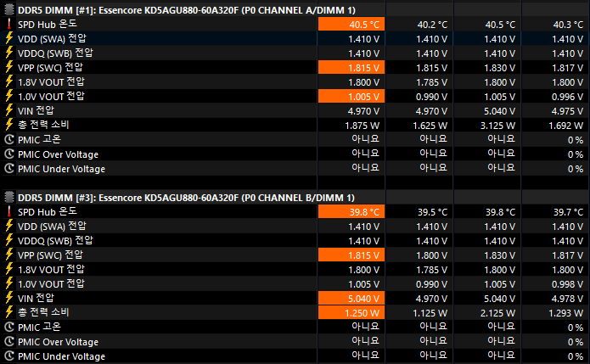Click lightning icon beside DIMM #3 1.8V VOUT
This screenshot has height=364, width=590.
9,269
